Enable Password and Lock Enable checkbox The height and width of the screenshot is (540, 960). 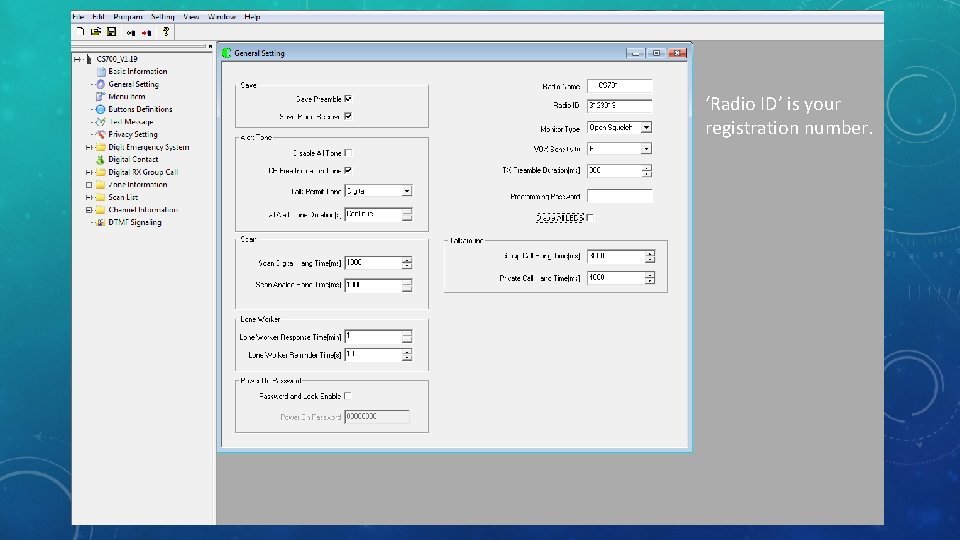click(x=348, y=396)
